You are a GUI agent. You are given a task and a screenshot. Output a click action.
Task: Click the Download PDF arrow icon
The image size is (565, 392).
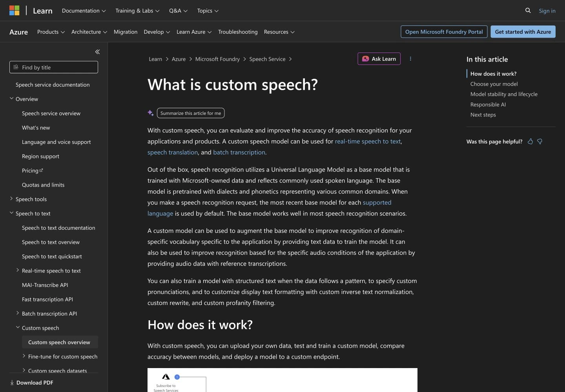12,383
